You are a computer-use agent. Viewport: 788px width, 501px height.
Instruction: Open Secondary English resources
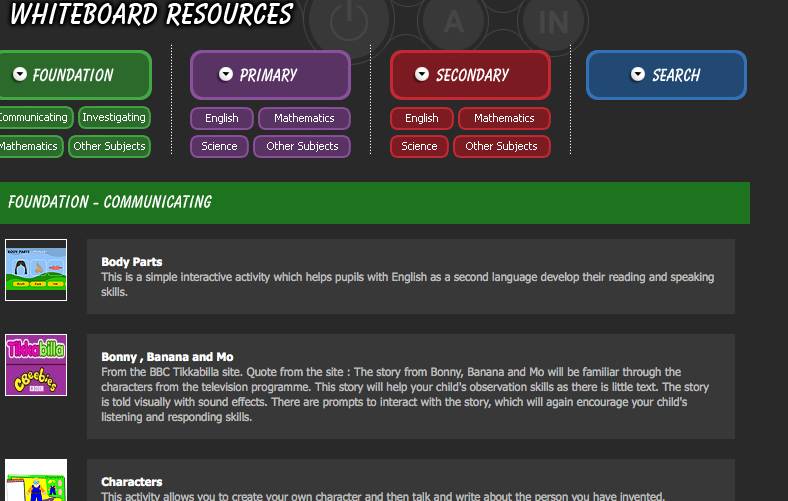pos(421,119)
